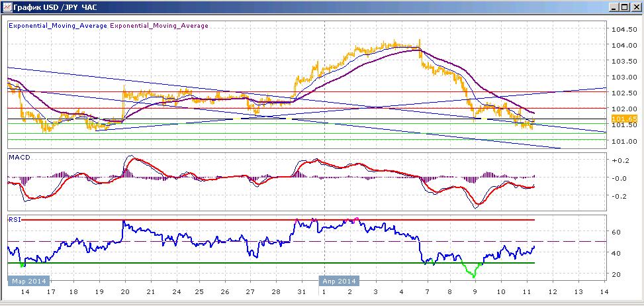This screenshot has height=306, width=644.
Task: Click date label 4 on time axis
Action: point(401,292)
